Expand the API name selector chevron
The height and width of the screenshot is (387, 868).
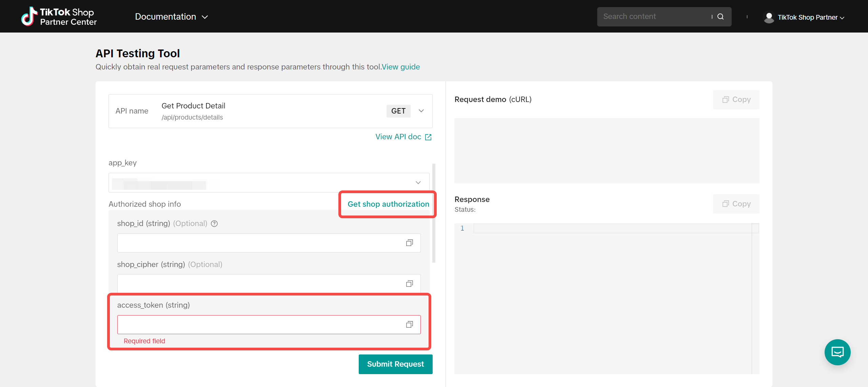(421, 111)
